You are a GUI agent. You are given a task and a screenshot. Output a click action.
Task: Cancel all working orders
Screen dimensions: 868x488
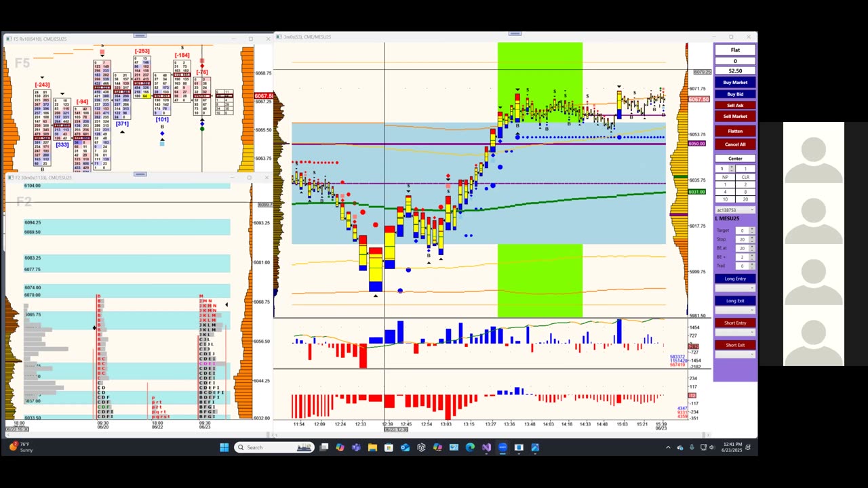tap(735, 144)
